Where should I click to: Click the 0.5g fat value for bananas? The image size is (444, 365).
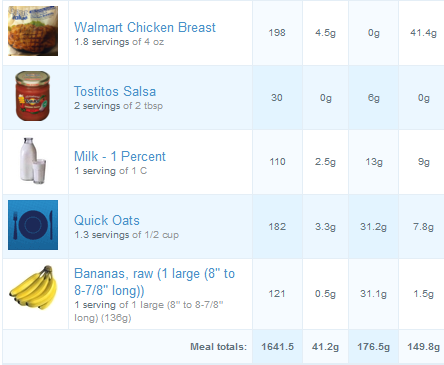pyautogui.click(x=325, y=294)
